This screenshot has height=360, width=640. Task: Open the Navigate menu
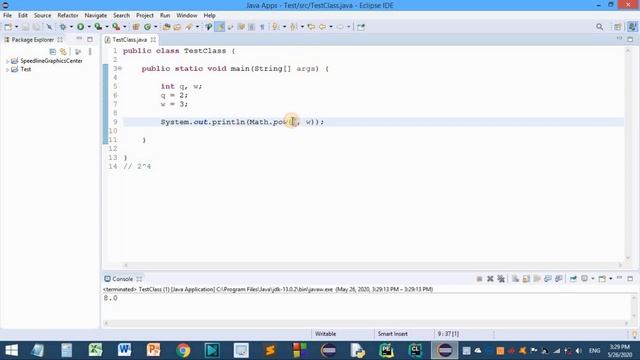coord(96,15)
